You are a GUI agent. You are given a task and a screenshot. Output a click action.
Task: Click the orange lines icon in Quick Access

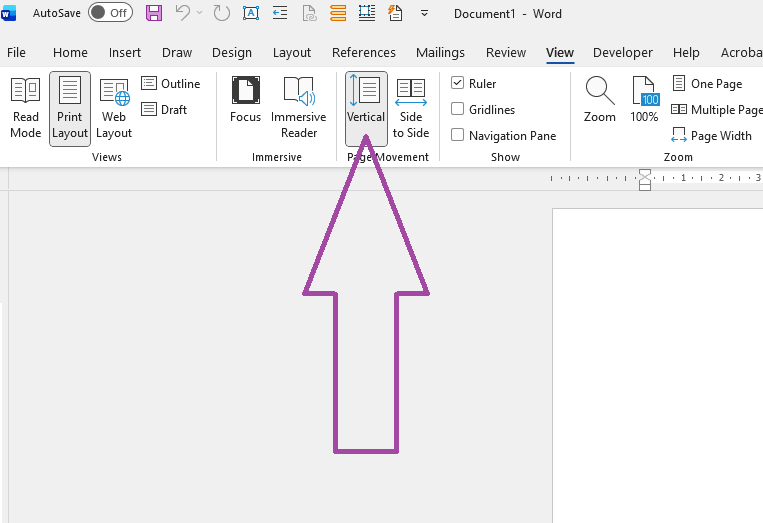click(x=338, y=13)
